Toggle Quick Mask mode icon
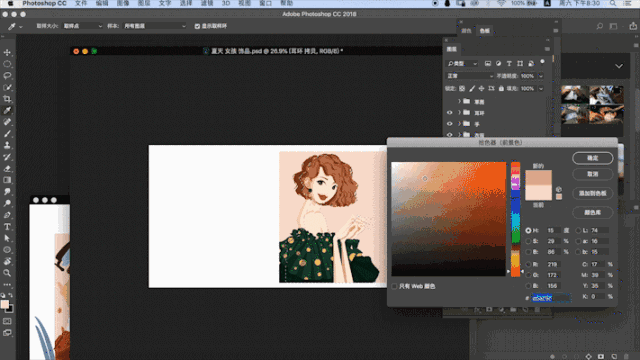640x360 pixels. [7, 322]
